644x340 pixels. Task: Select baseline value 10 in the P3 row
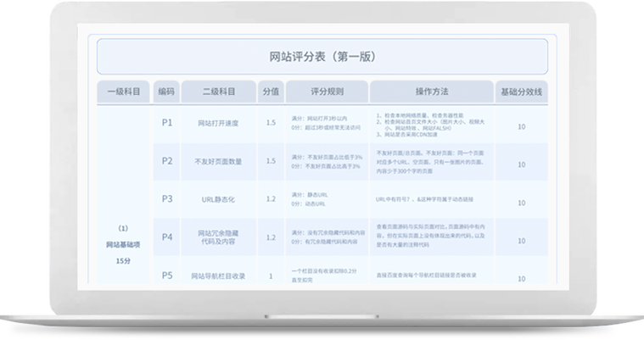(x=521, y=203)
